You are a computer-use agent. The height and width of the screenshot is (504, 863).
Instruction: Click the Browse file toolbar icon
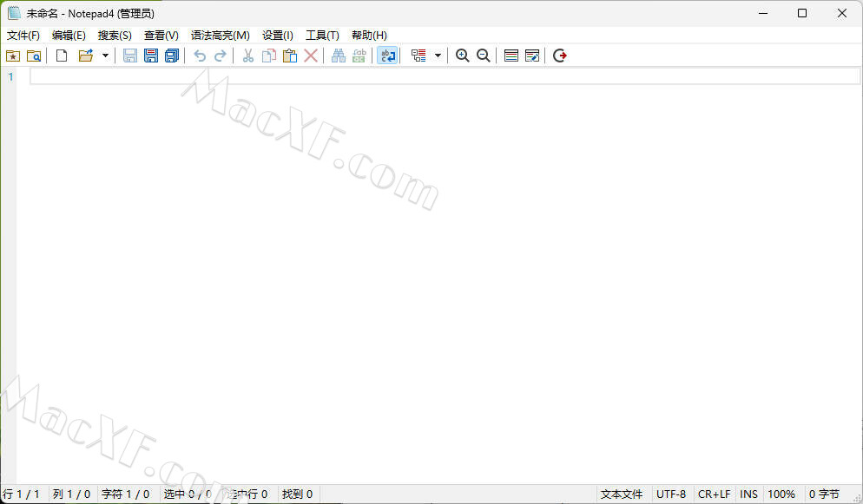pos(34,56)
